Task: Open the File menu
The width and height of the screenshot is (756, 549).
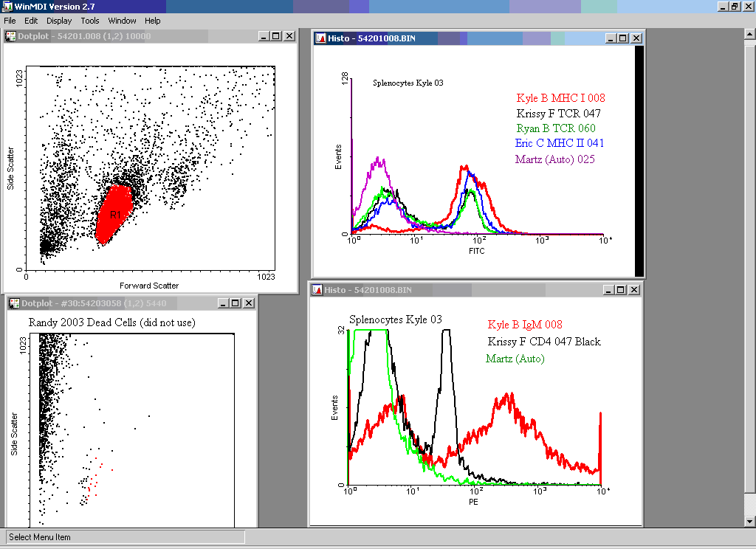Action: click(10, 21)
